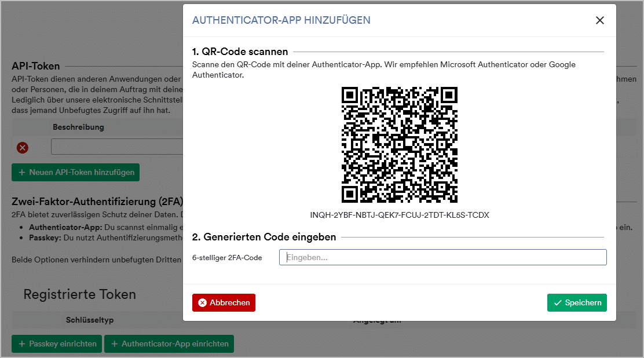Click the API-Token section heading
The image size is (644, 358).
click(x=36, y=66)
